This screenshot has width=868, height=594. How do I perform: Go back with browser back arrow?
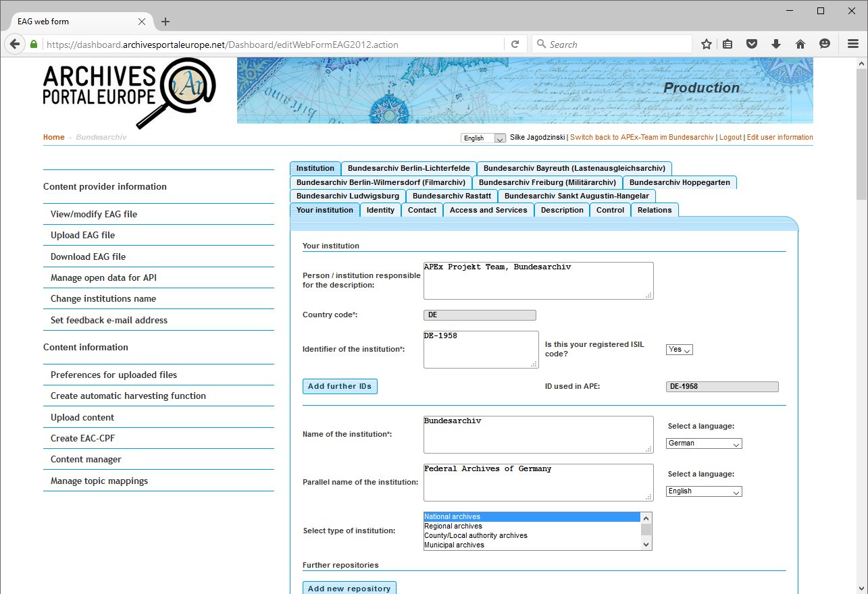pyautogui.click(x=15, y=44)
